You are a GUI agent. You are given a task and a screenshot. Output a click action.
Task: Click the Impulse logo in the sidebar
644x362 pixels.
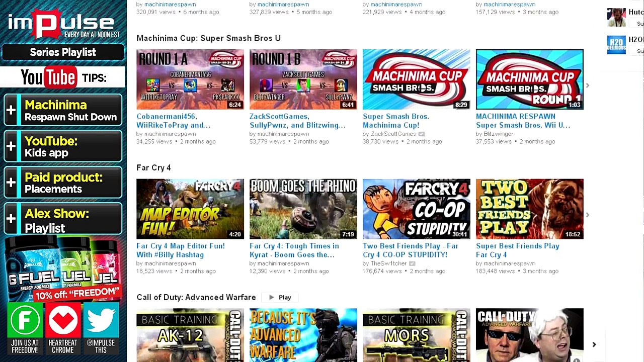coord(63,24)
